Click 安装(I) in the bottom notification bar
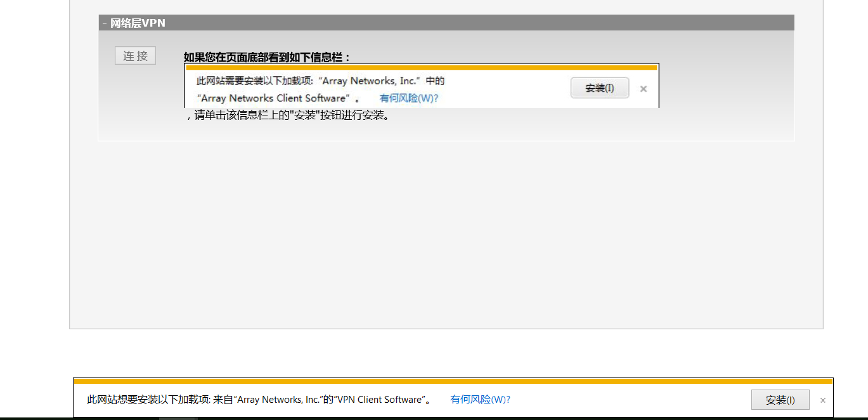 (x=780, y=400)
